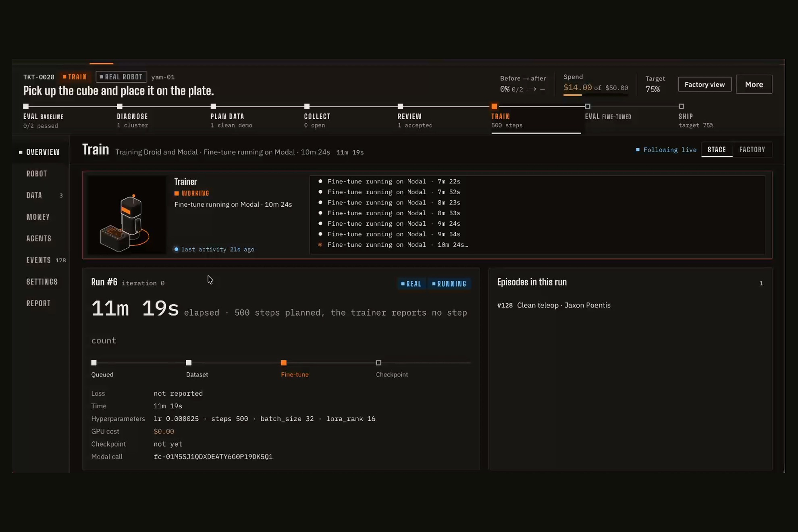This screenshot has height=532, width=798.
Task: Open MONEY in the sidebar
Action: [38, 217]
